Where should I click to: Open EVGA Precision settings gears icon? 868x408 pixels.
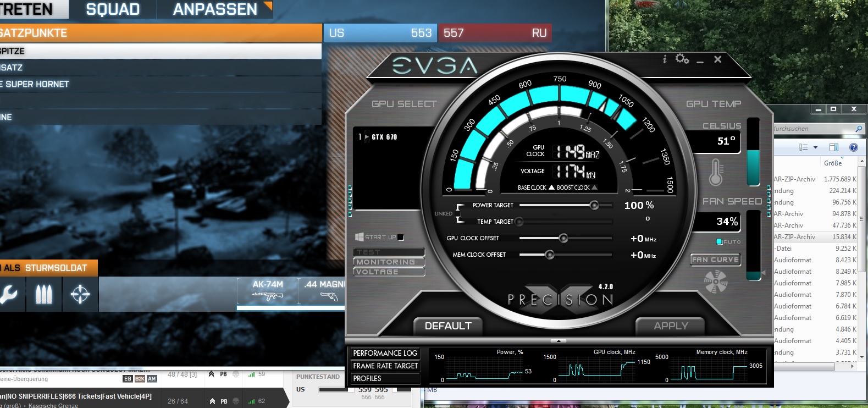(x=682, y=58)
